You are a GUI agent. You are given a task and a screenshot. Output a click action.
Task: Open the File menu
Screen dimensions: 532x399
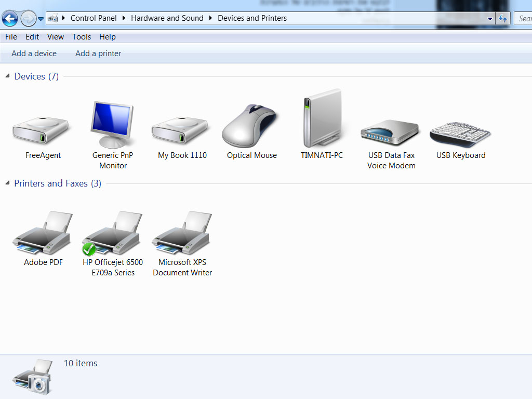11,37
